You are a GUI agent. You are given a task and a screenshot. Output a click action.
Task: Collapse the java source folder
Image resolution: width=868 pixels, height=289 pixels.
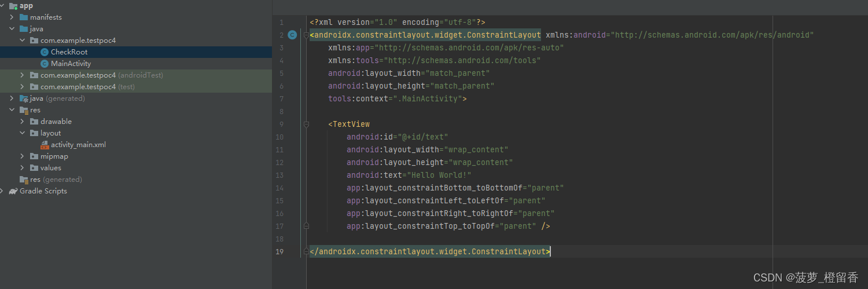tap(12, 29)
